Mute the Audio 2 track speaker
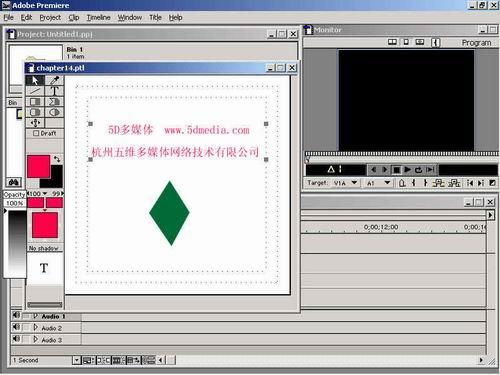 (16, 327)
